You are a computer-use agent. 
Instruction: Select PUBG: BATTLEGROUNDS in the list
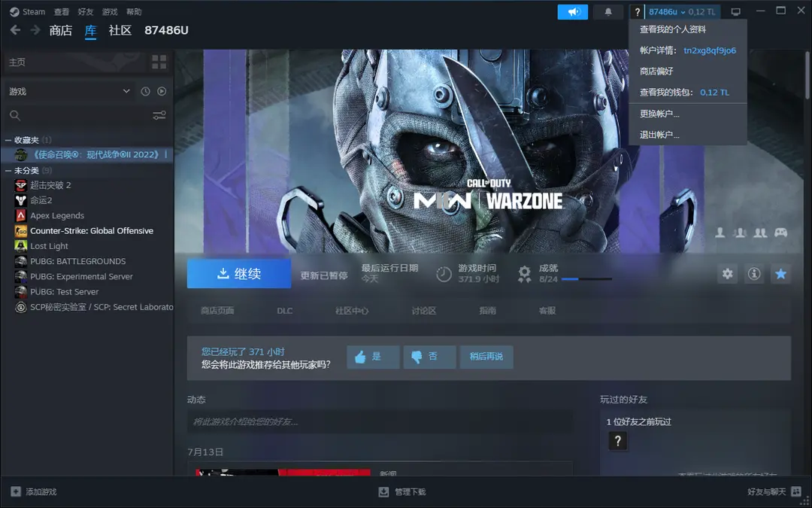point(87,261)
